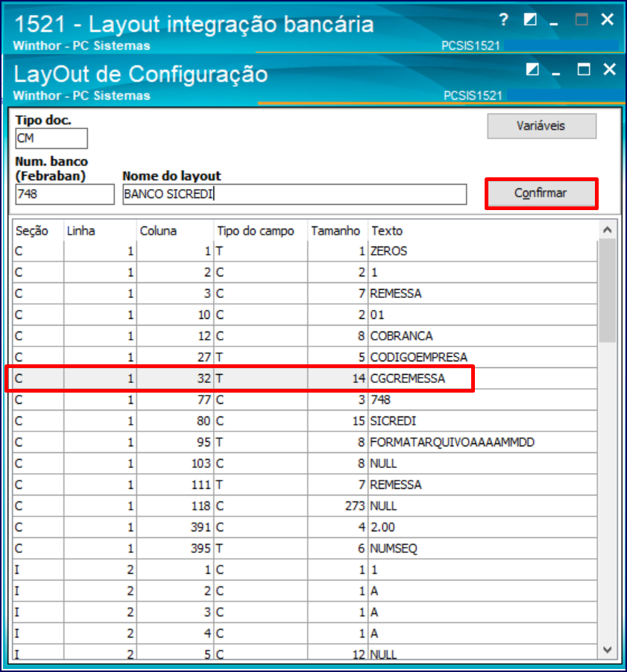Click the Tipo do campo column header

click(x=260, y=230)
